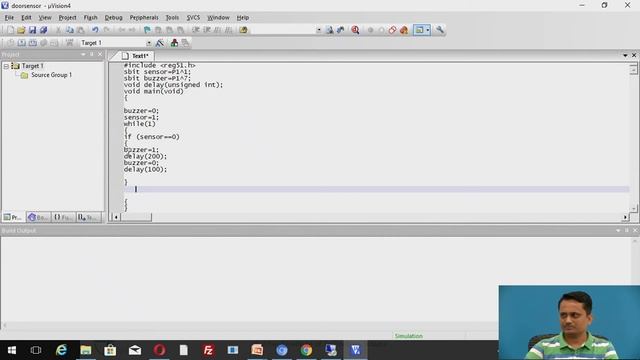
Task: Open the Peripherals menu
Action: tap(144, 18)
